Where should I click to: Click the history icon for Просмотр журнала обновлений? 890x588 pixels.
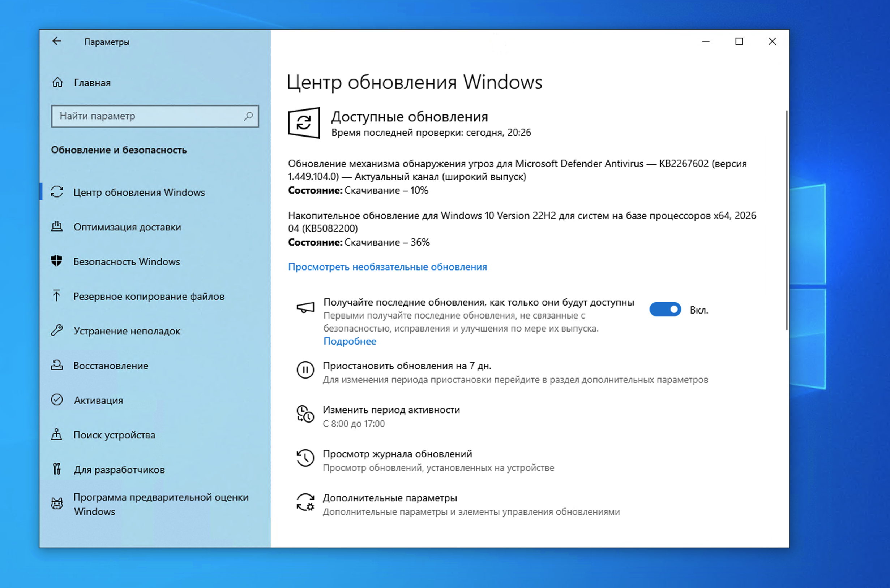click(x=305, y=458)
